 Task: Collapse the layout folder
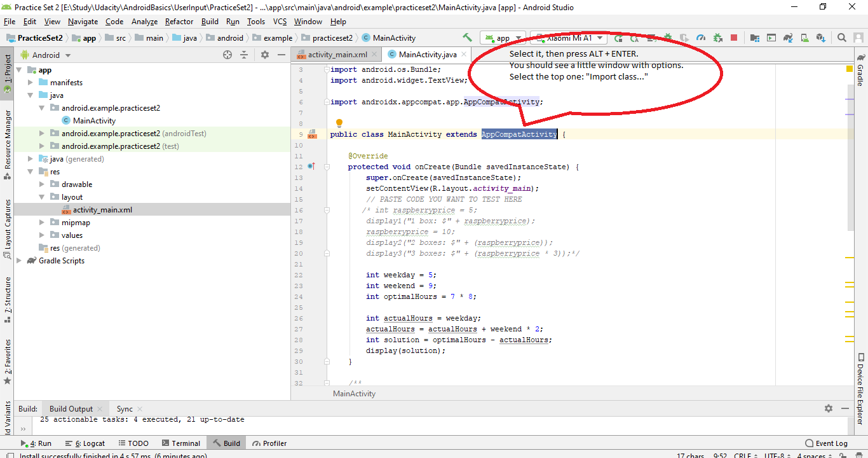(x=42, y=197)
